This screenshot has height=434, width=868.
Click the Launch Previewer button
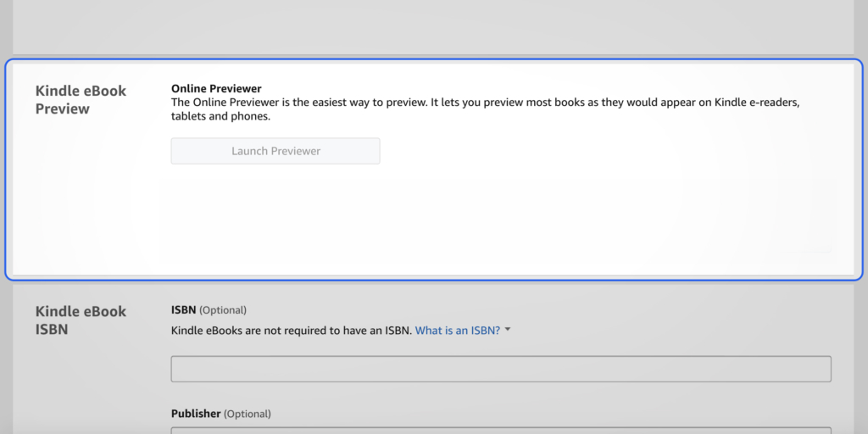tap(275, 151)
